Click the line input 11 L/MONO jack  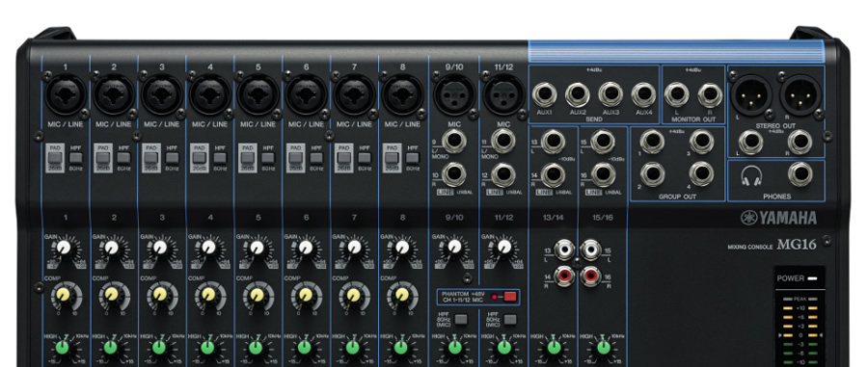pyautogui.click(x=503, y=142)
